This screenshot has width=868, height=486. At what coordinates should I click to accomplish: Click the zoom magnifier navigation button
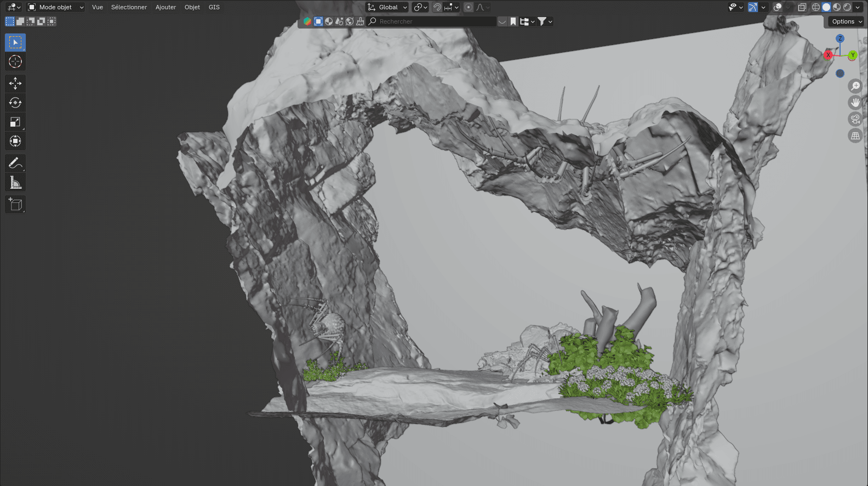[x=855, y=86]
